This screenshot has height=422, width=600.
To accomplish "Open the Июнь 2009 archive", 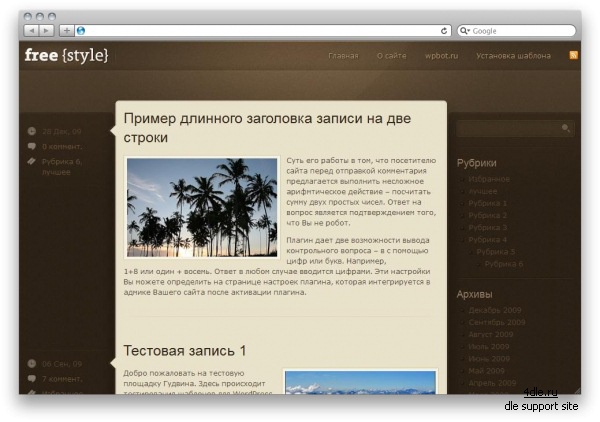I will pyautogui.click(x=489, y=359).
